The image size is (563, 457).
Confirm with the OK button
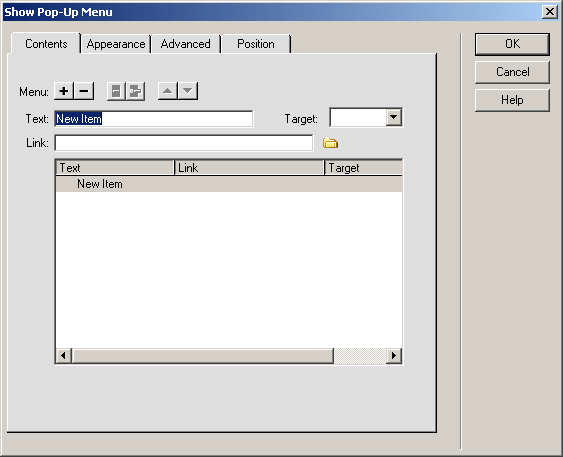tap(512, 44)
